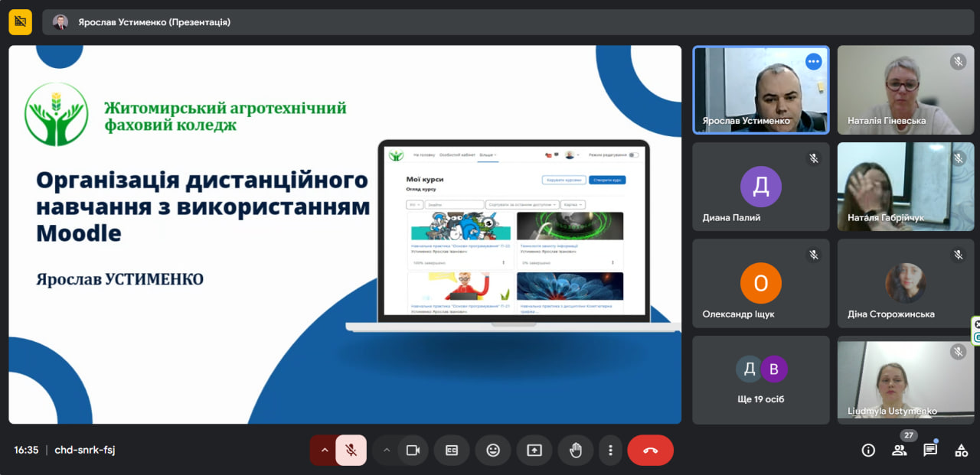Click the Диана Палий name label
Screen dimensions: 980x475
pos(731,217)
